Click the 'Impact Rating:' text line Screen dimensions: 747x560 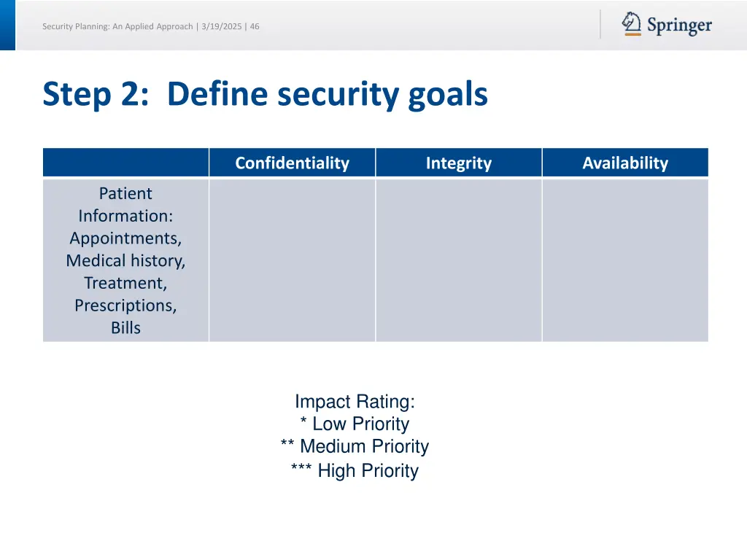[x=355, y=402]
